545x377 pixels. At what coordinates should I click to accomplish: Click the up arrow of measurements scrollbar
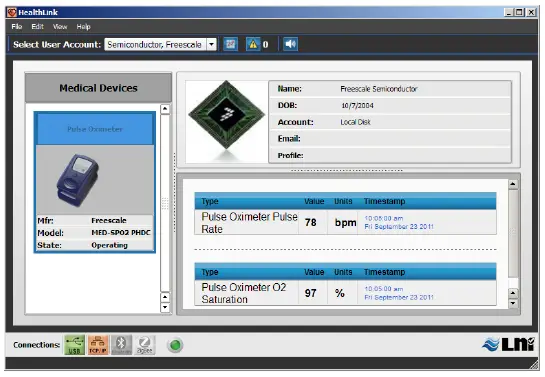click(x=513, y=184)
